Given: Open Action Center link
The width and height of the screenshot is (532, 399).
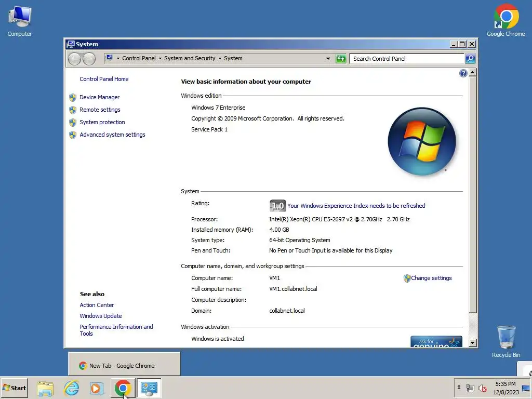Looking at the screenshot, I should (x=97, y=305).
